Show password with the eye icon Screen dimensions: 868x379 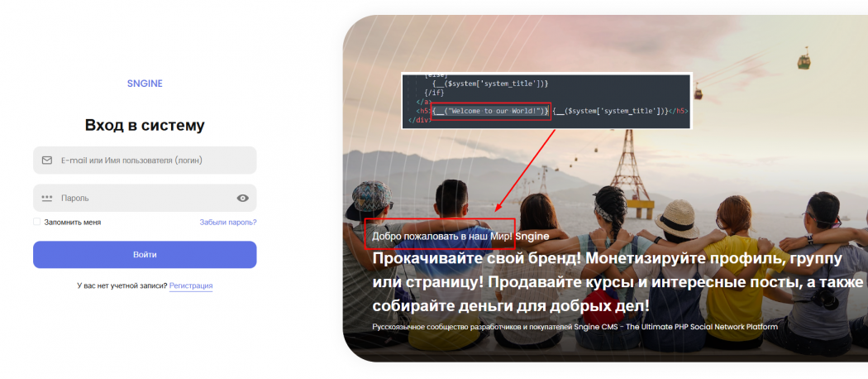[x=242, y=198]
